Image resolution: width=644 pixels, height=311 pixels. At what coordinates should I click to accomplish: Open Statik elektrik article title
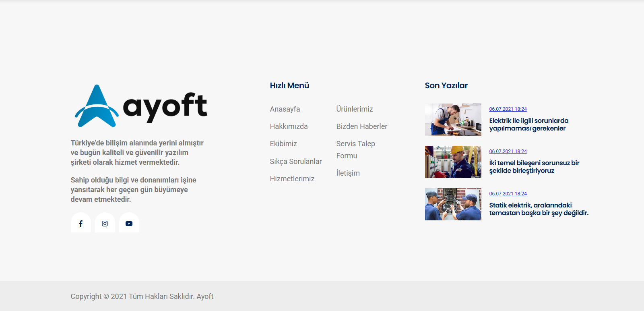tap(539, 209)
